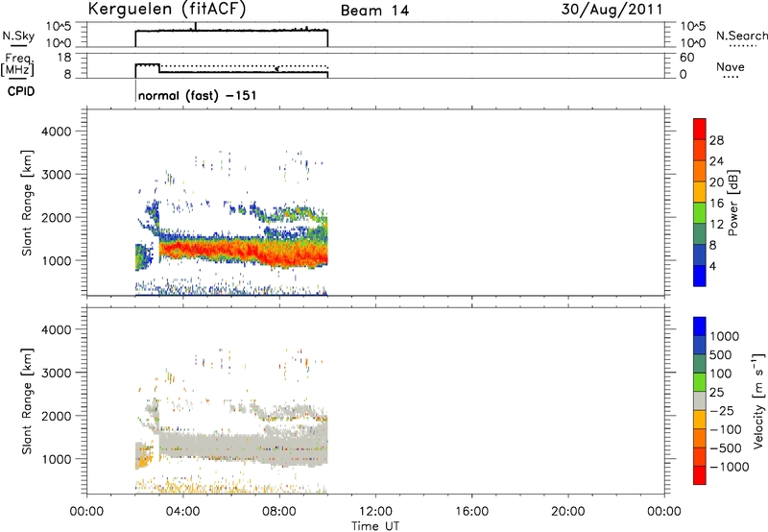Click the 'Velocity [m s-1]' colorbar label

758,400
